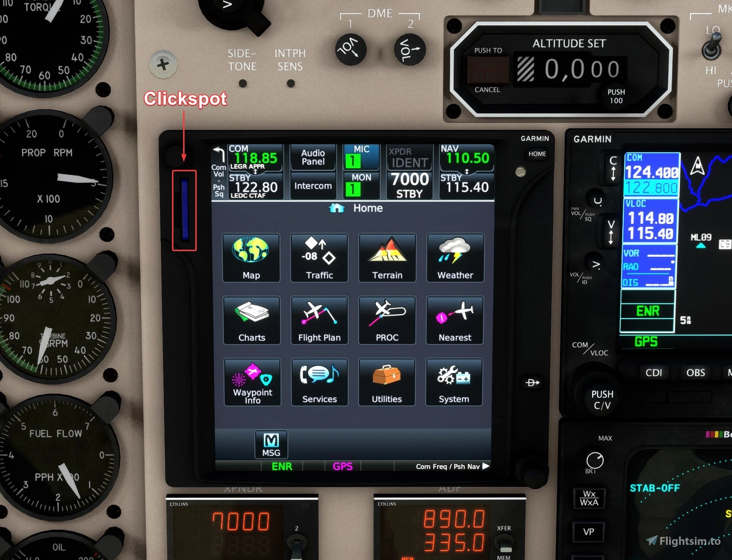Open the Charts page
The width and height of the screenshot is (732, 560).
(x=251, y=320)
